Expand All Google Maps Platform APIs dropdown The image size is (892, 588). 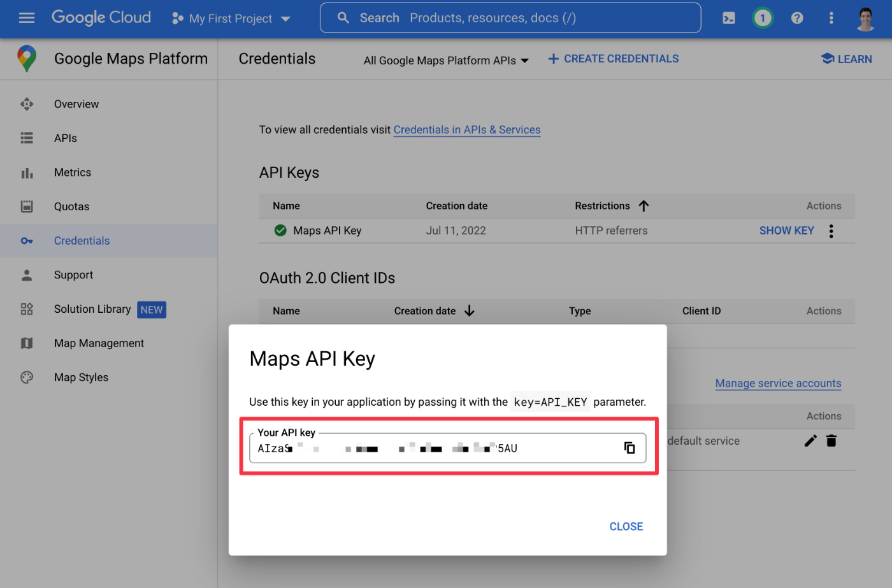coord(446,61)
